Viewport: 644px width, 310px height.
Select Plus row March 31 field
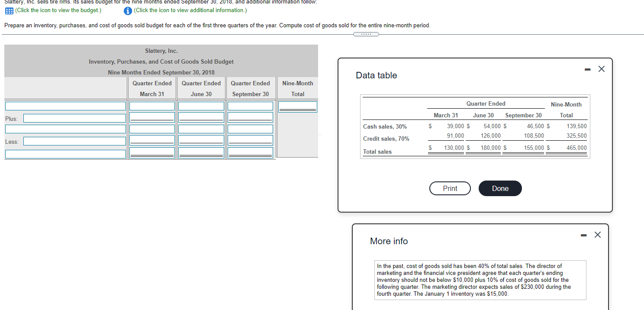tap(152, 117)
